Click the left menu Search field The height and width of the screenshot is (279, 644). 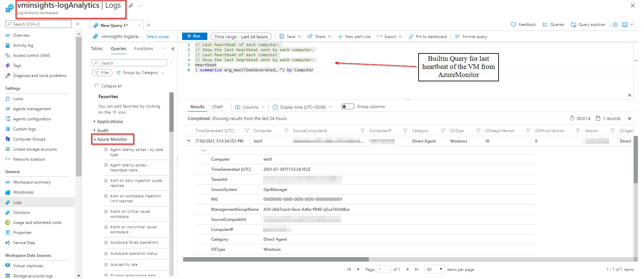point(38,24)
